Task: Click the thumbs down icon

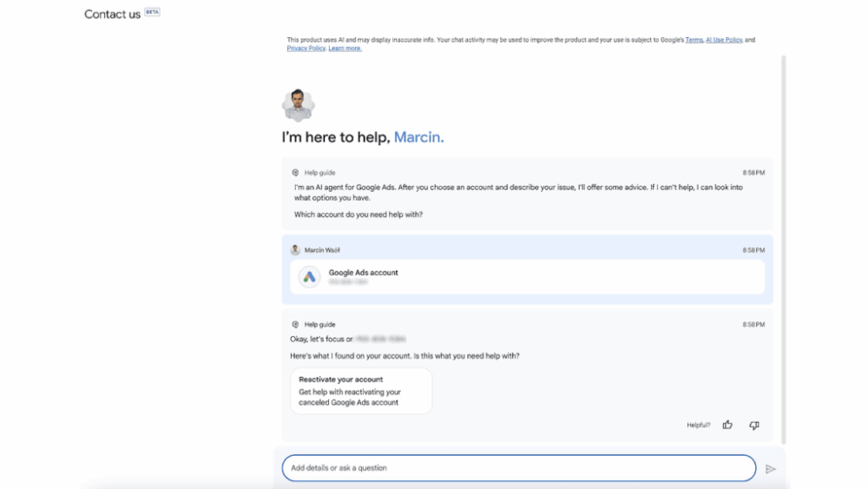Action: pyautogui.click(x=753, y=425)
